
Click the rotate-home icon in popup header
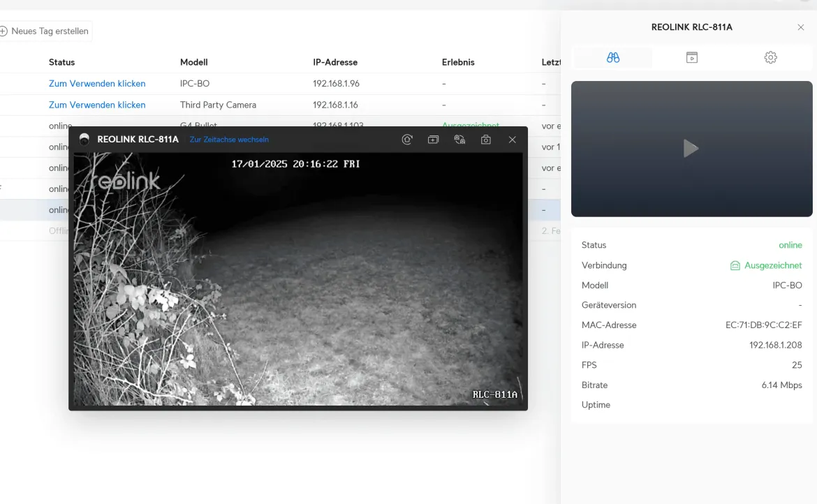tap(407, 140)
